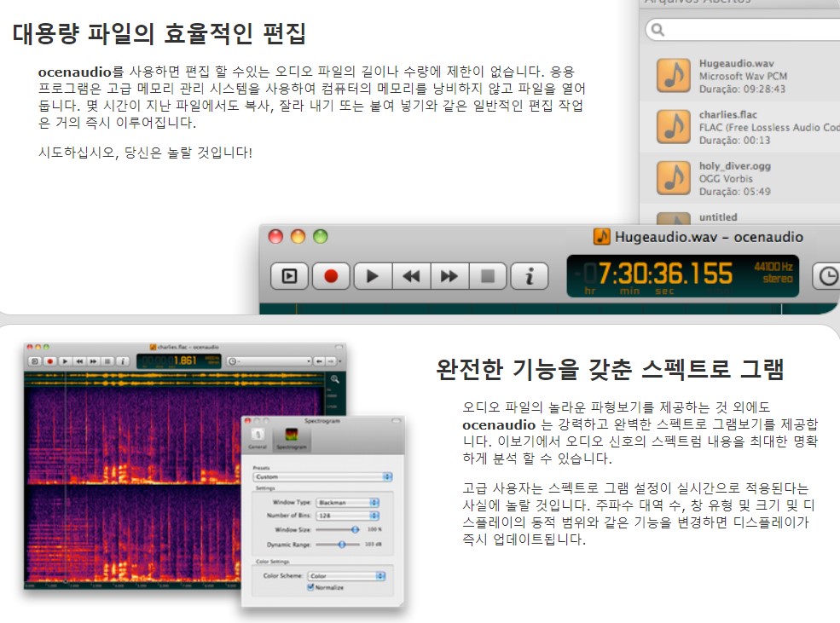The height and width of the screenshot is (623, 840).
Task: Toggle the sidebar icon in the charlies.flac window
Action: [35, 361]
